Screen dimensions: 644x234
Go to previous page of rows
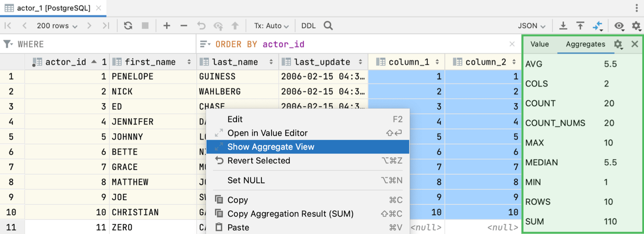click(x=25, y=26)
